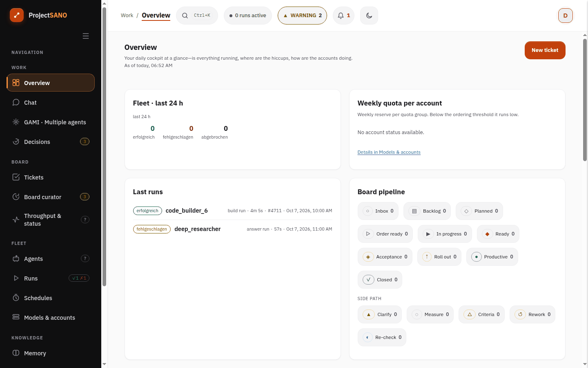Select the Productive pipeline chip

492,257
